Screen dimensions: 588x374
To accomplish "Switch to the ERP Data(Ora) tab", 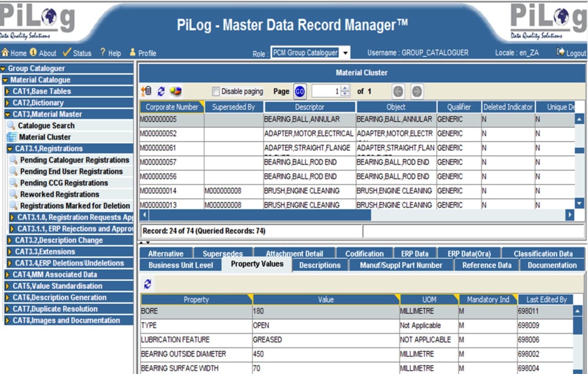I will click(x=468, y=253).
